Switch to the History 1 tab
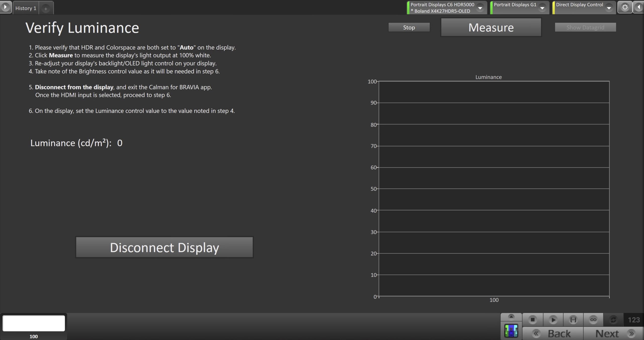The height and width of the screenshot is (340, 644). (x=26, y=8)
